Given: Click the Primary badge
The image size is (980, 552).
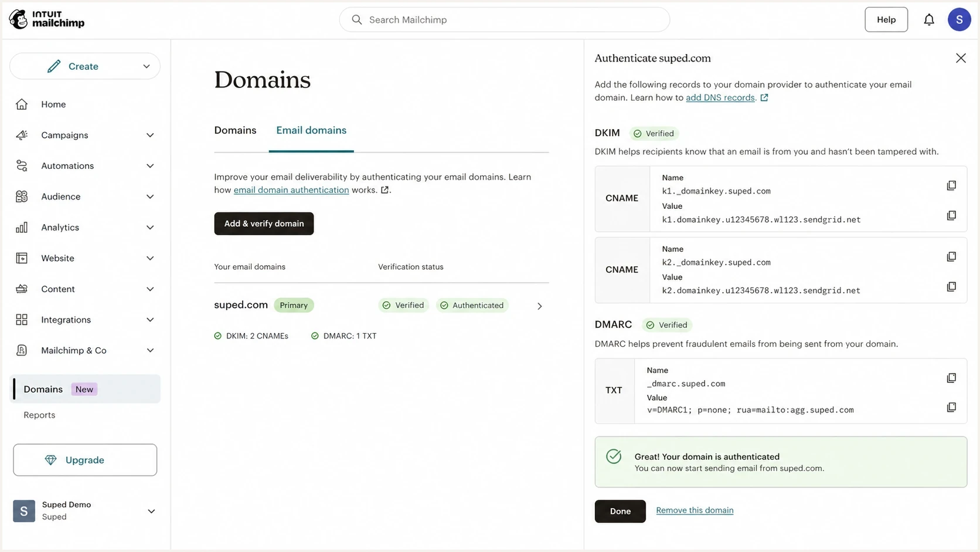Looking at the screenshot, I should (294, 305).
